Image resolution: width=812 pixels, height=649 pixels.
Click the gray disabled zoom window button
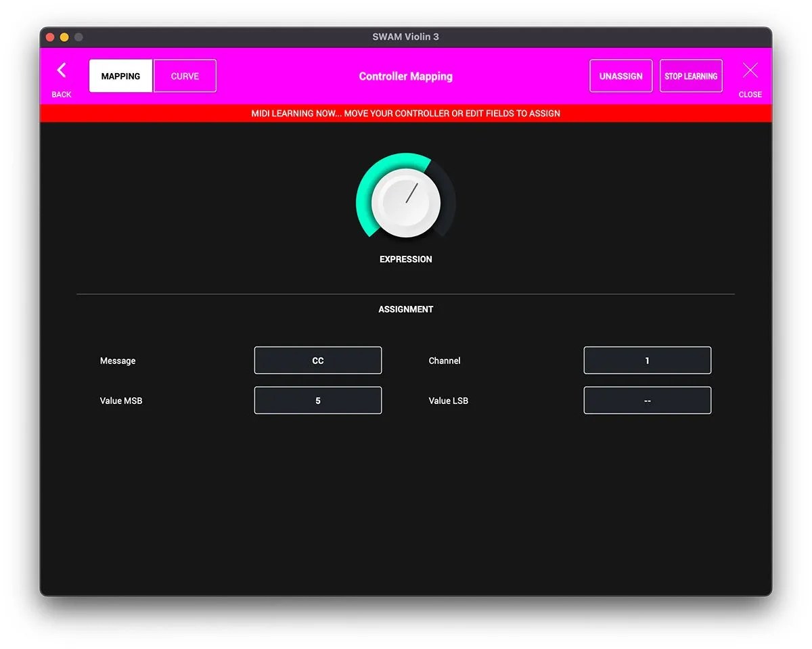tap(78, 37)
